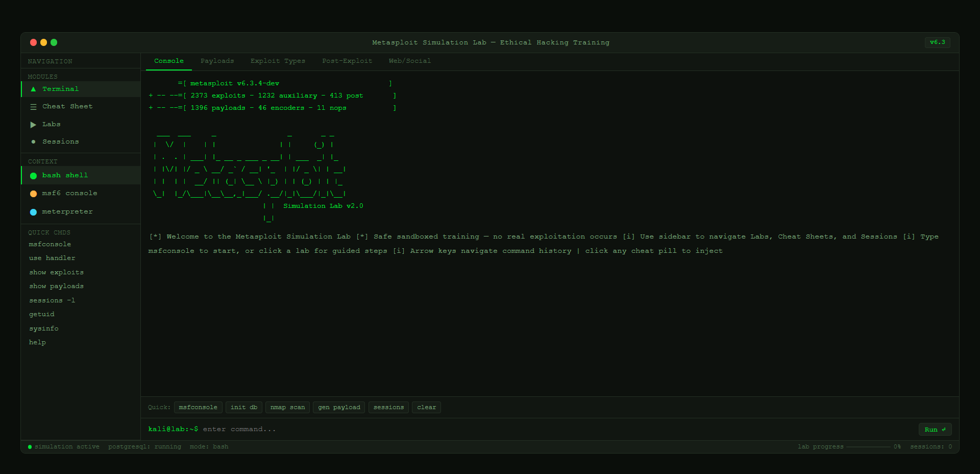Open the Cheat Sheet module
Screen dimensions: 980x474
[x=81, y=106]
